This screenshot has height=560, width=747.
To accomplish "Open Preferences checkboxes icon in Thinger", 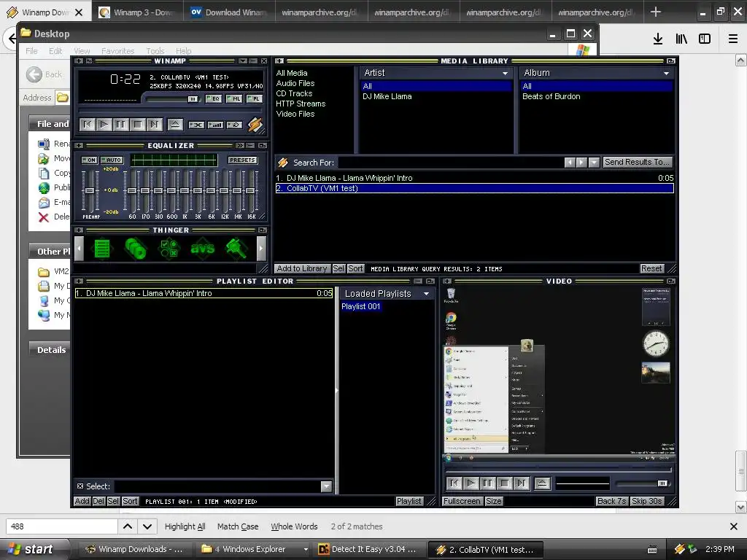I will click(169, 249).
